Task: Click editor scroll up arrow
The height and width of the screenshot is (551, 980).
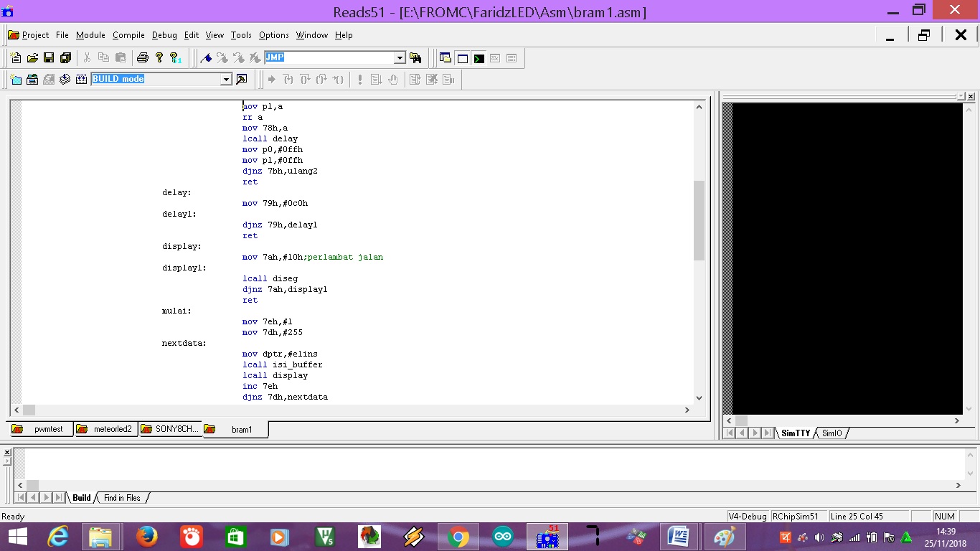Action: [699, 107]
